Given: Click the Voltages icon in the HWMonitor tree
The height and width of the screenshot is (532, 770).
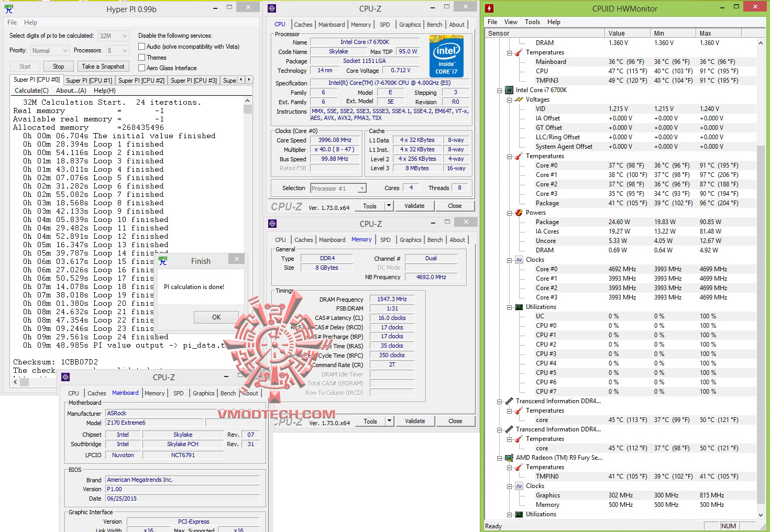Looking at the screenshot, I should [x=519, y=99].
